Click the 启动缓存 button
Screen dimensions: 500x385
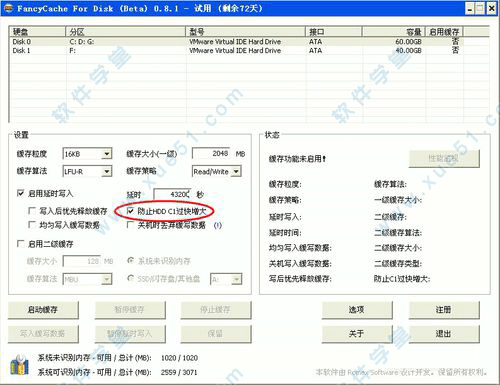coord(43,310)
